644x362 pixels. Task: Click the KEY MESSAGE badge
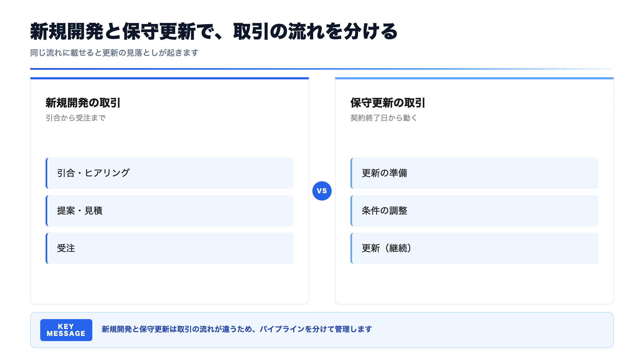tap(66, 330)
